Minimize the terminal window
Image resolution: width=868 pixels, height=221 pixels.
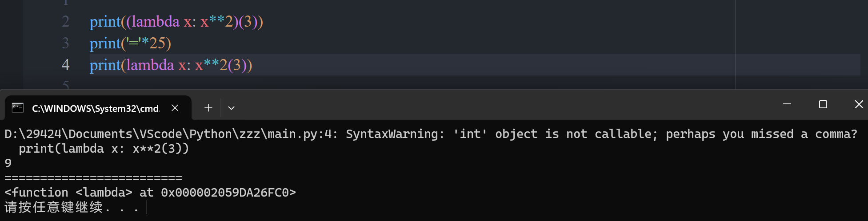coord(787,104)
